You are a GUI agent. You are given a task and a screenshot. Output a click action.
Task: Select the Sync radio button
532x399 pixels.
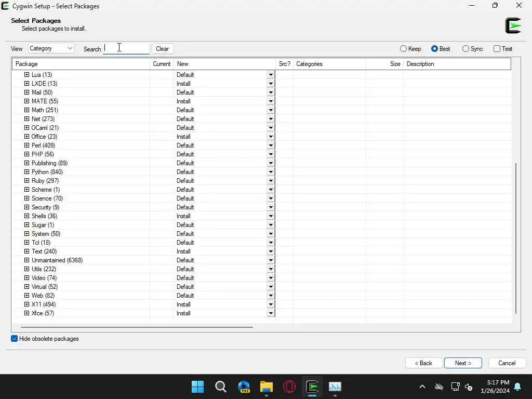click(x=465, y=49)
